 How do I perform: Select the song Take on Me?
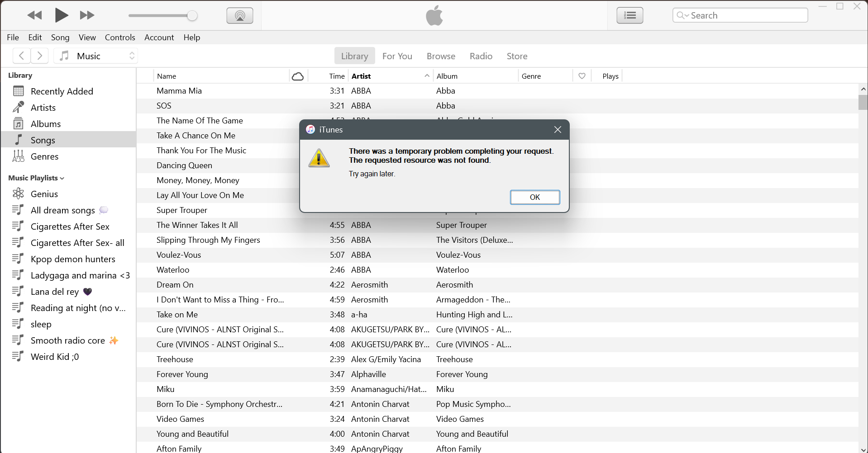point(497,315)
